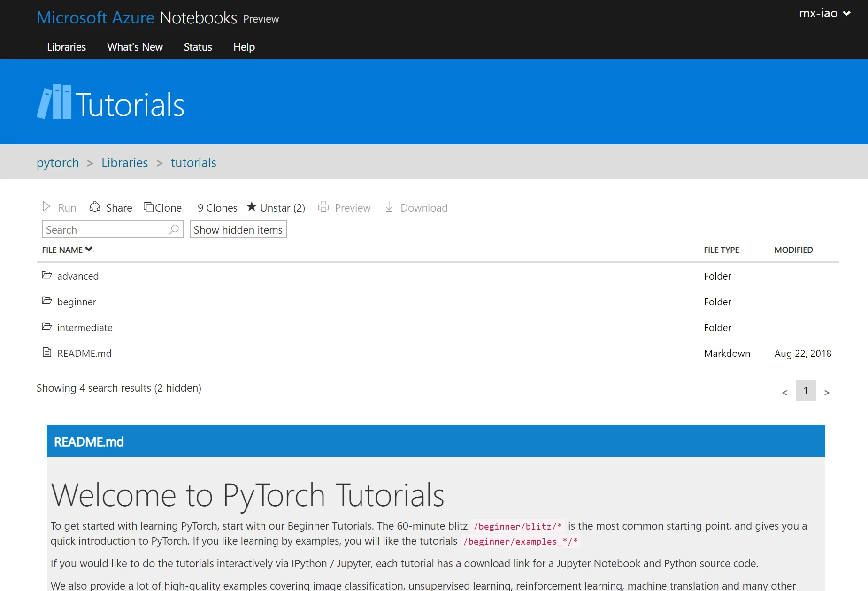868x591 pixels.
Task: Click the Preview label beside the Notebooks logo
Action: tap(261, 19)
